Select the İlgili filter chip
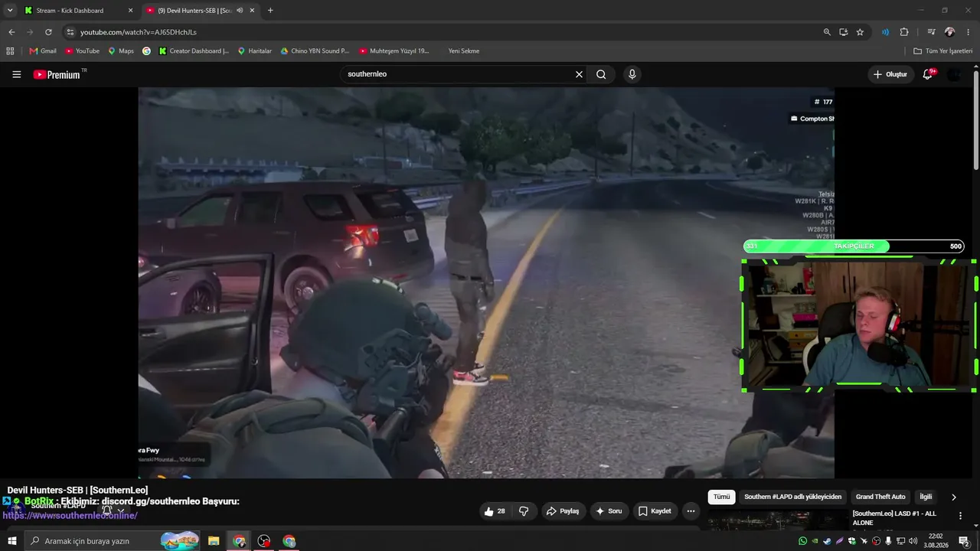This screenshot has width=980, height=551. [x=926, y=497]
